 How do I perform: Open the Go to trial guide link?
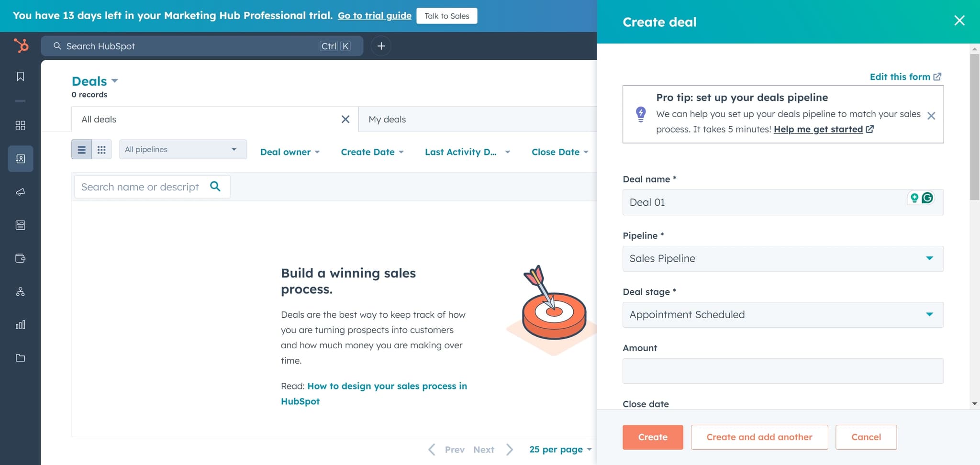click(374, 16)
